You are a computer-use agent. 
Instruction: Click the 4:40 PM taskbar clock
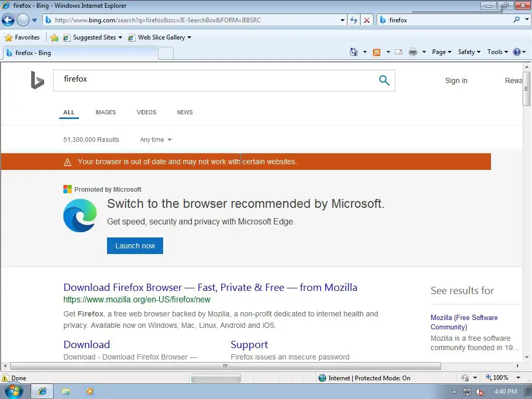506,392
